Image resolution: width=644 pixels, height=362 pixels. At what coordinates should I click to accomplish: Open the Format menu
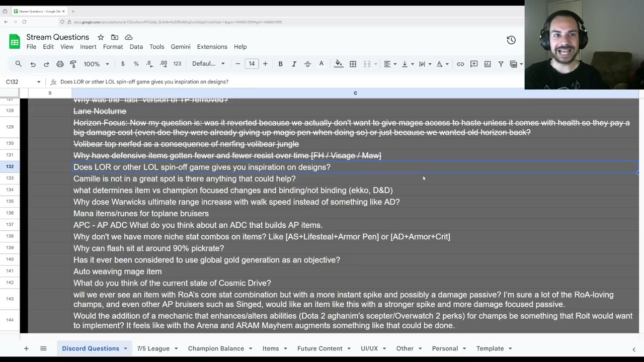[113, 47]
